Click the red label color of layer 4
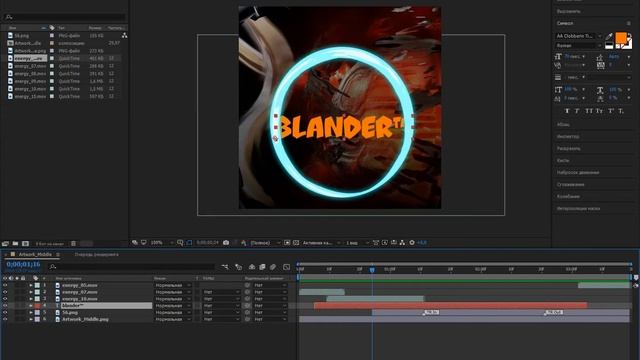Image resolution: width=640 pixels, height=360 pixels. click(37, 306)
